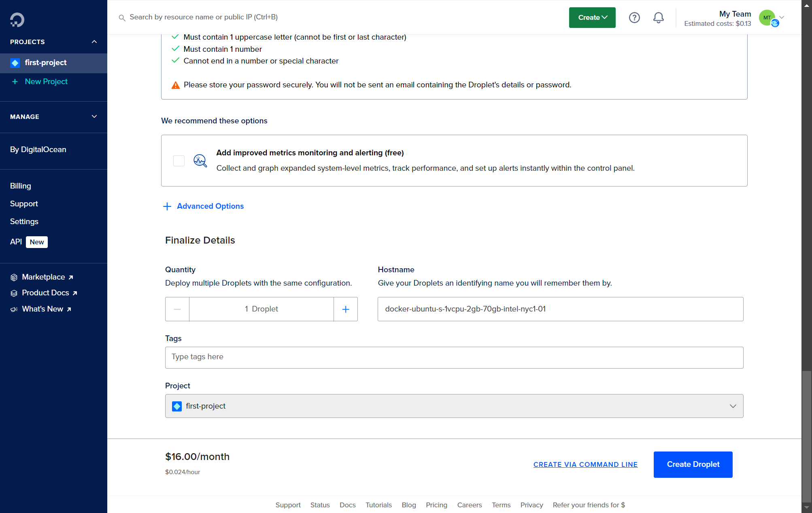Click the MT team avatar icon
This screenshot has height=513, width=812.
[x=767, y=18]
